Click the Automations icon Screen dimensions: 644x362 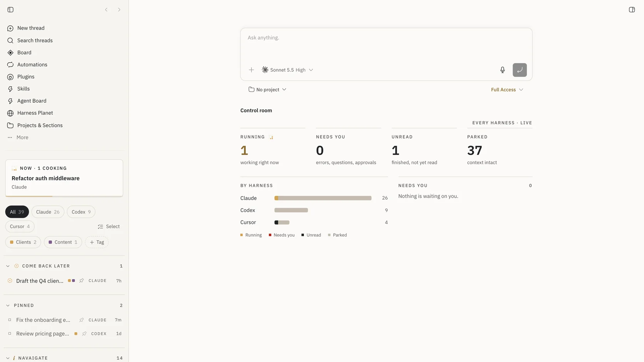pos(10,65)
